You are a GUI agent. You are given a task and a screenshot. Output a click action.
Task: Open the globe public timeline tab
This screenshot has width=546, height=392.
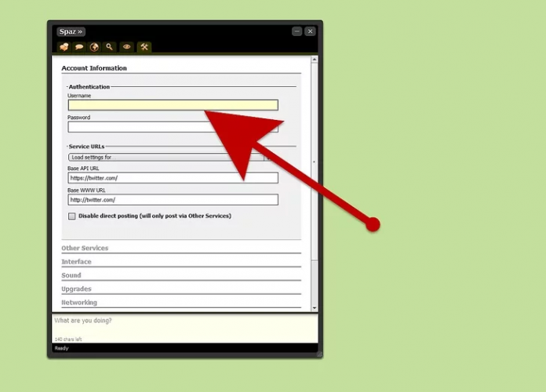coord(94,47)
